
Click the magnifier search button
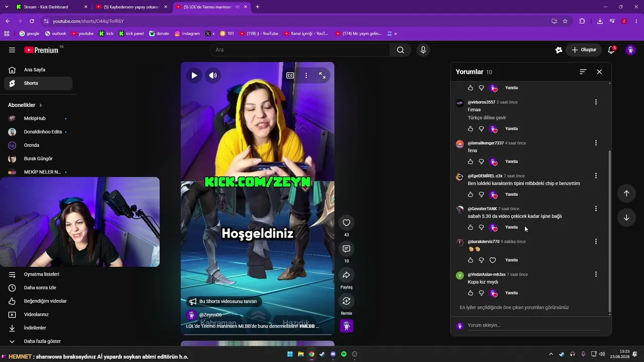400,50
